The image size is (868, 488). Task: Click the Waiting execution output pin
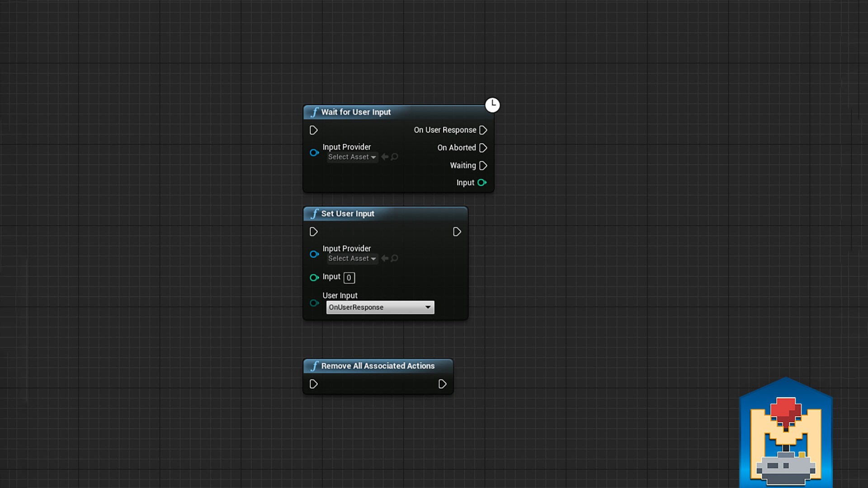tap(483, 166)
